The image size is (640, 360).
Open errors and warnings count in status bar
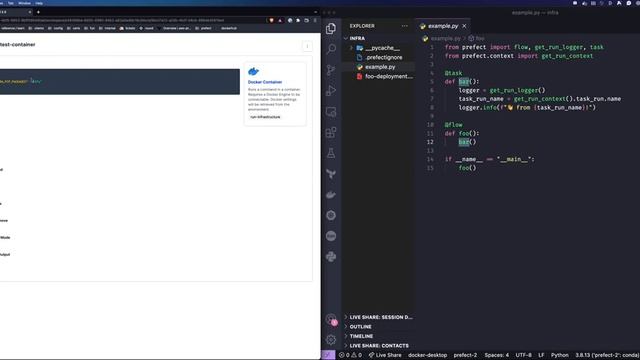coord(350,355)
